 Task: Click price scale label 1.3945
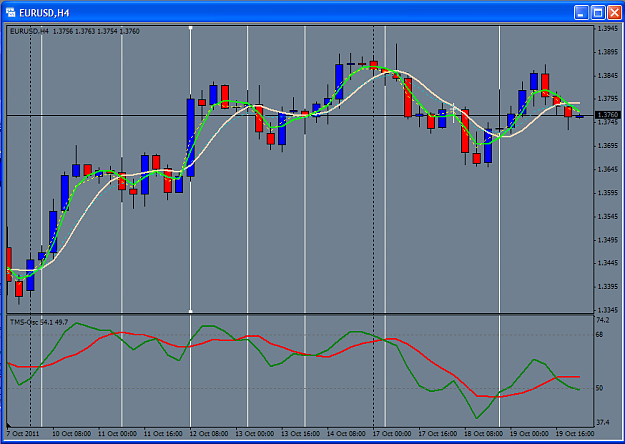pos(607,29)
